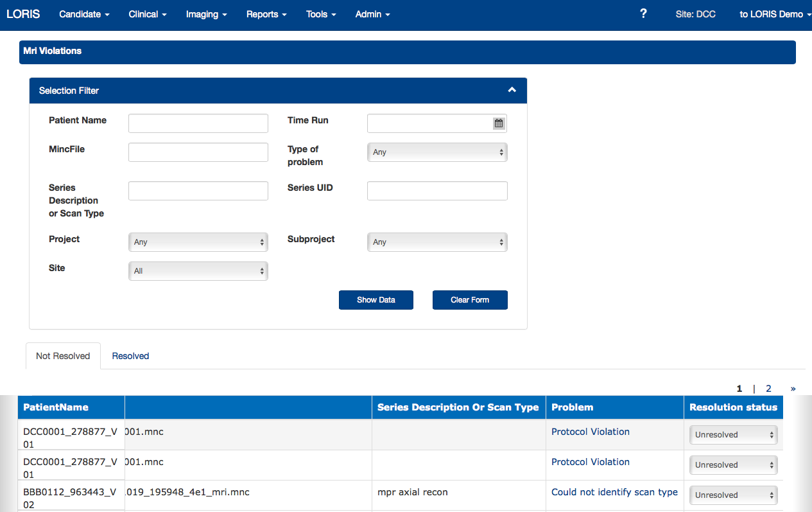Open the Candidate menu

pos(84,14)
